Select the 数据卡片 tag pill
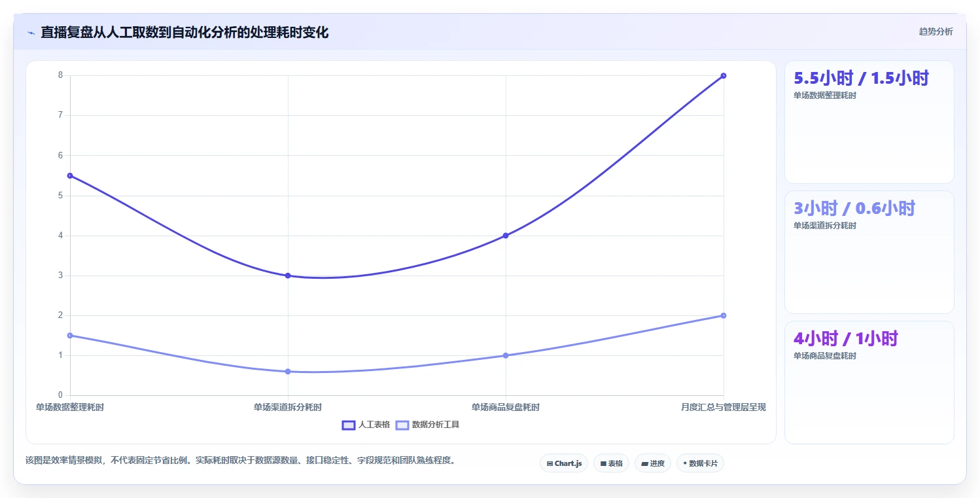 [x=700, y=463]
